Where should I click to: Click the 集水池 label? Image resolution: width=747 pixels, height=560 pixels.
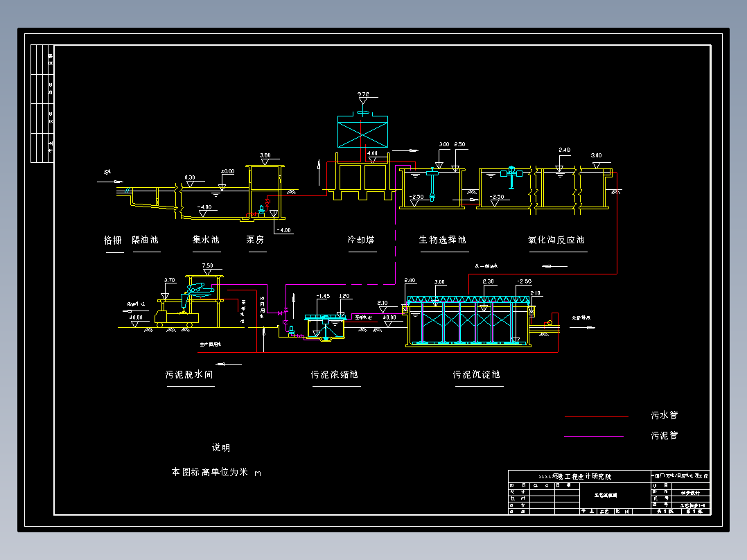pos(206,239)
